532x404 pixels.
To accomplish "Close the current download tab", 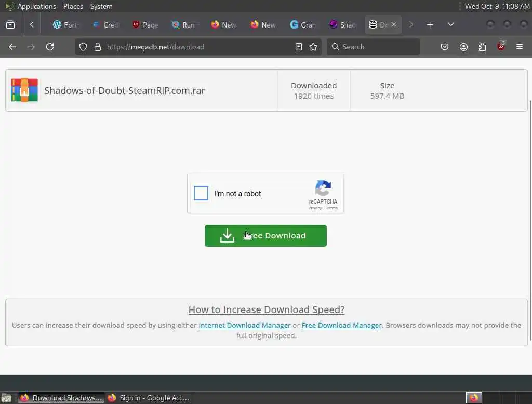I will point(394,24).
